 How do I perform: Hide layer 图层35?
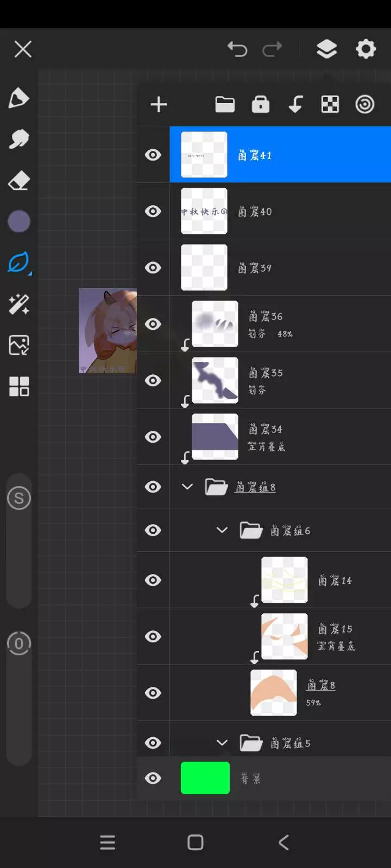(153, 380)
